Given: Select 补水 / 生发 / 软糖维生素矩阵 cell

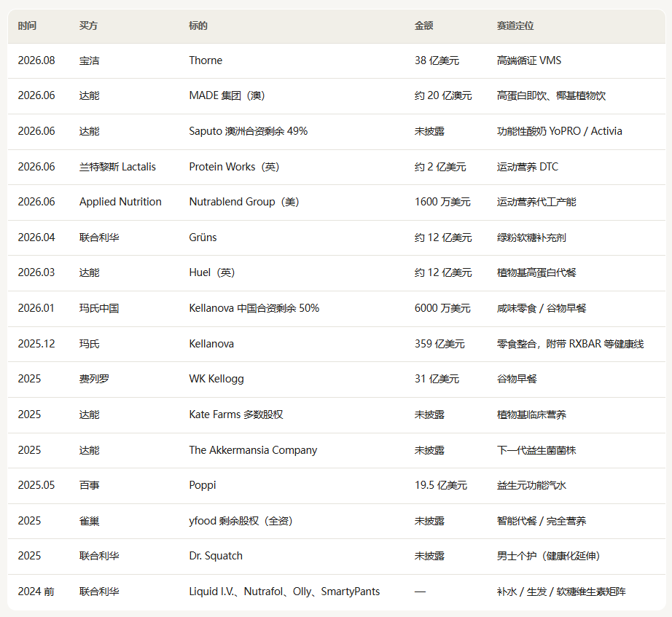Looking at the screenshot, I should (561, 592).
